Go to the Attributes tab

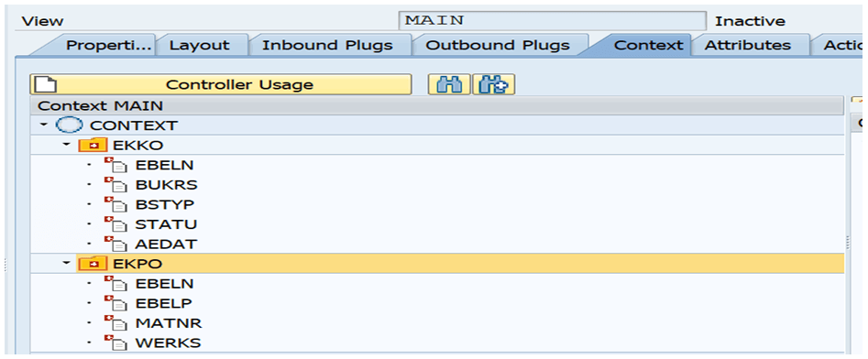click(x=747, y=45)
